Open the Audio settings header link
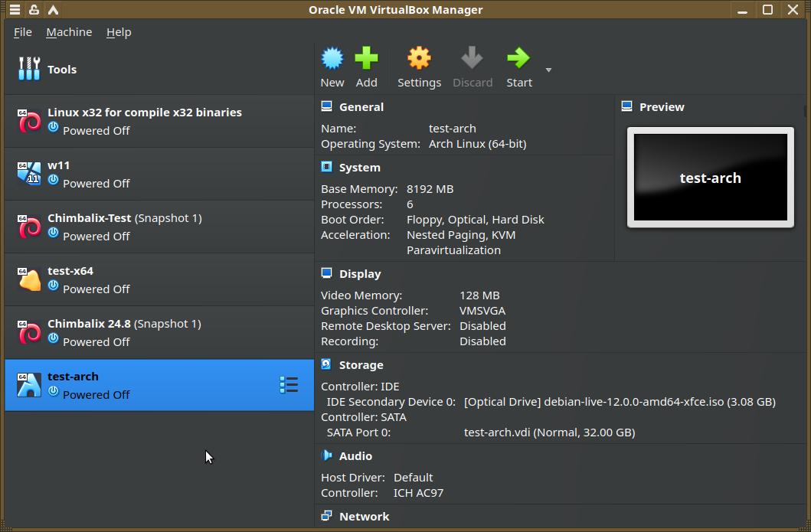Viewport: 811px width, 532px height. coord(355,456)
